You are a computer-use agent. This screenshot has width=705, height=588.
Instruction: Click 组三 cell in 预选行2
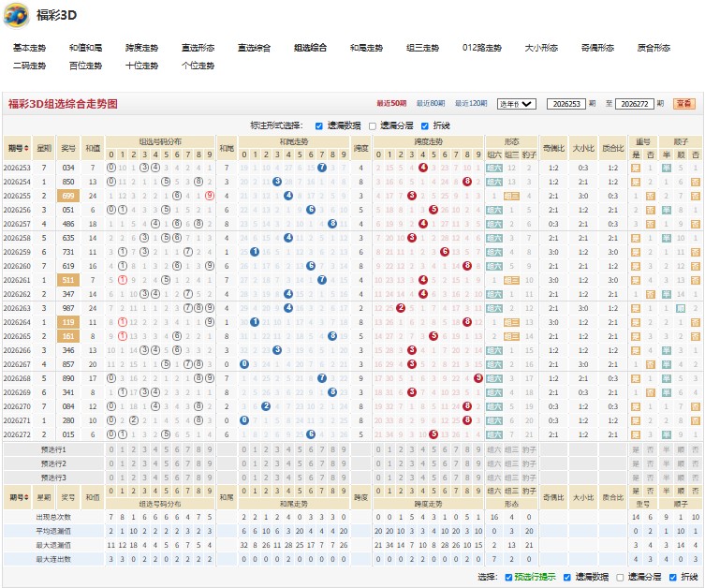[512, 463]
